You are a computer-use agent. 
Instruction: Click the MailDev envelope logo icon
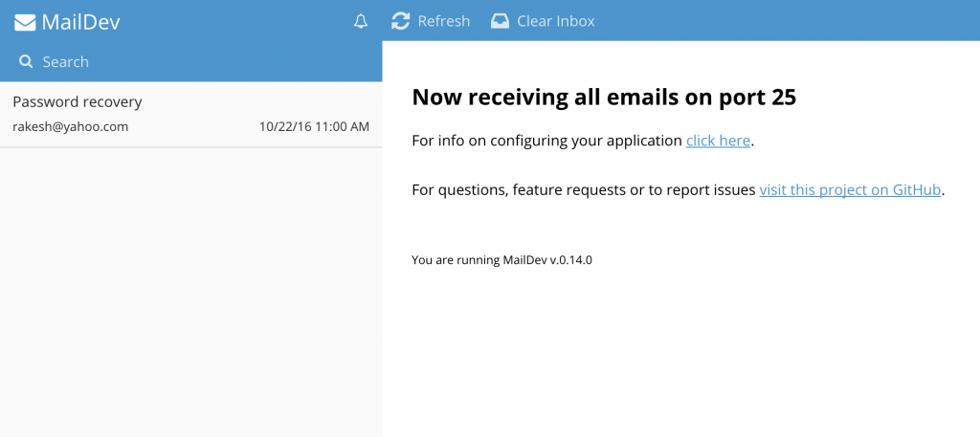(25, 21)
